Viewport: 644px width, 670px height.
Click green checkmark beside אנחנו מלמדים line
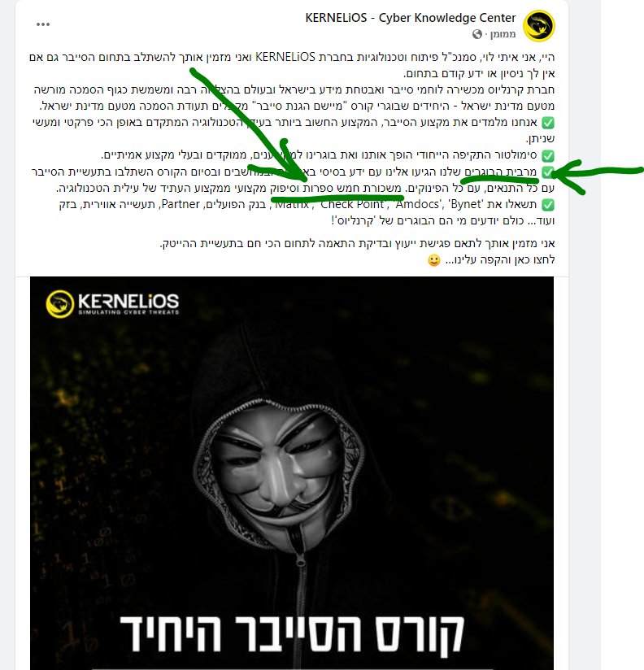pyautogui.click(x=548, y=123)
